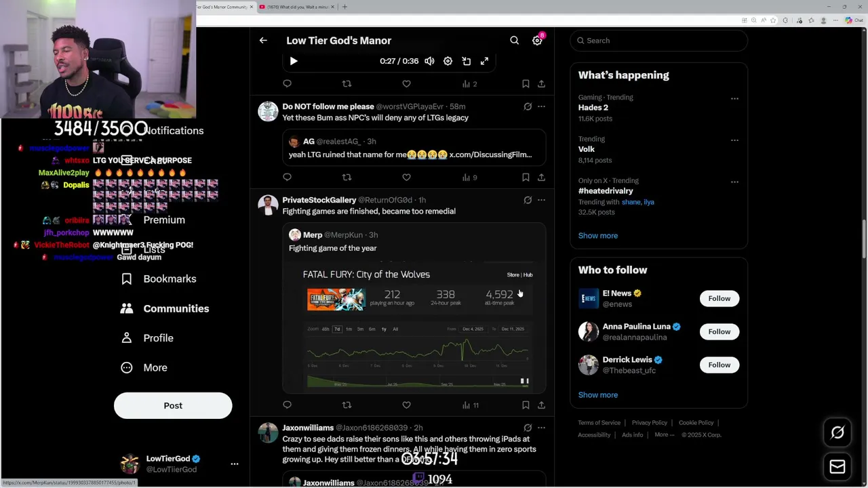868x488 pixels.
Task: Open a new browser tab
Action: tap(344, 7)
